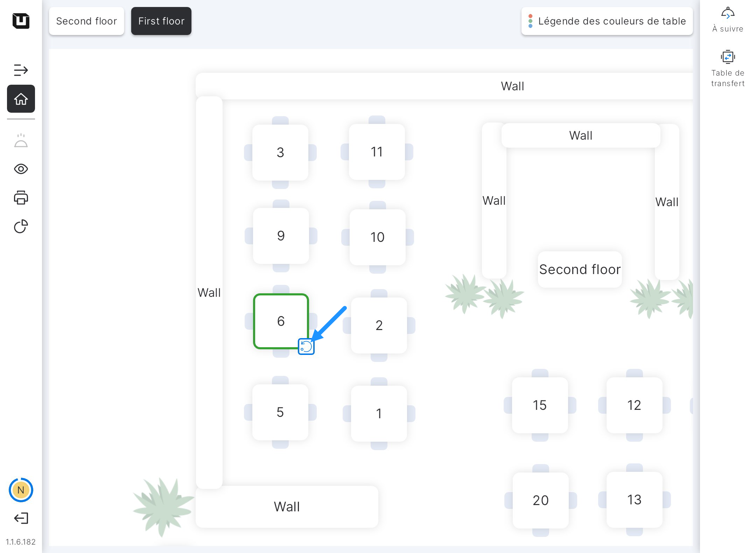Click the user avatar N
Screen dimensions: 756x553
point(21,490)
